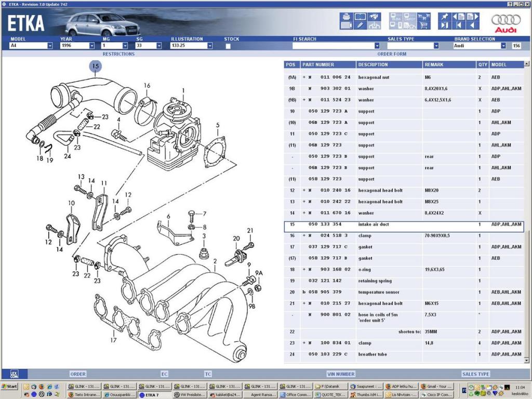Image resolution: width=532 pixels, height=399 pixels.
Task: Click the pushpin icon
Action: [445, 17]
